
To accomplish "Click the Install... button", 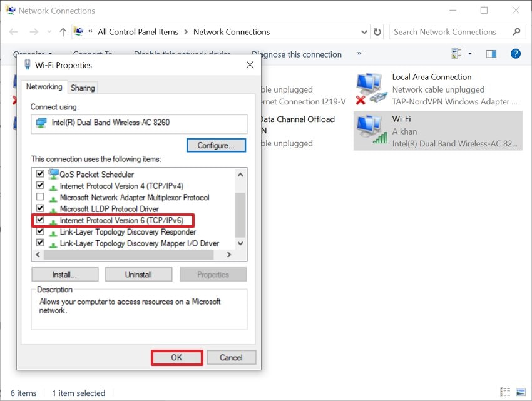I will (x=65, y=275).
